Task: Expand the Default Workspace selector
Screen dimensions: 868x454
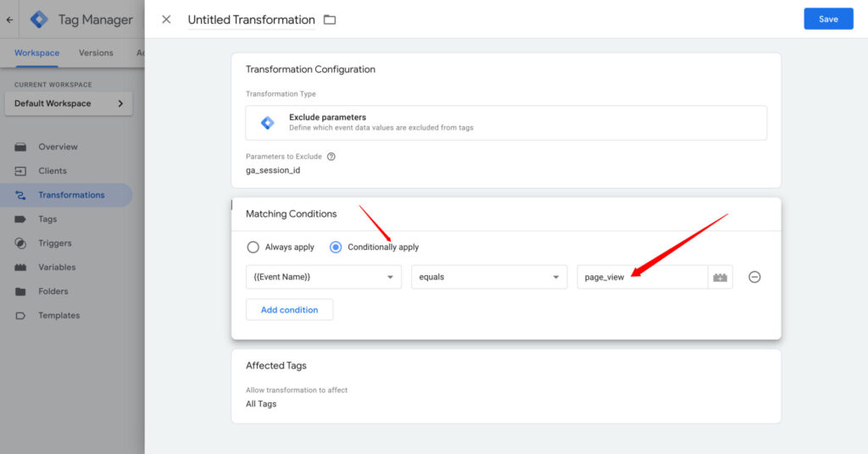Action: click(68, 103)
